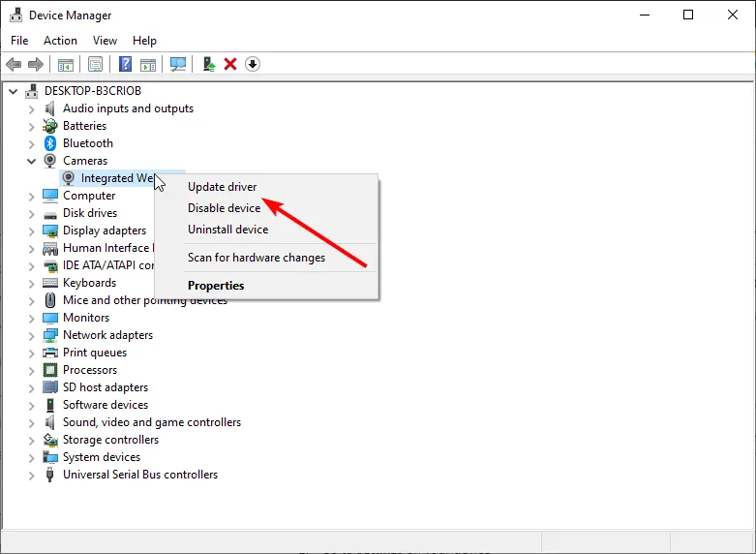
Task: Collapse the DESKTOP-B3CRIOB root node
Action: pyautogui.click(x=14, y=91)
